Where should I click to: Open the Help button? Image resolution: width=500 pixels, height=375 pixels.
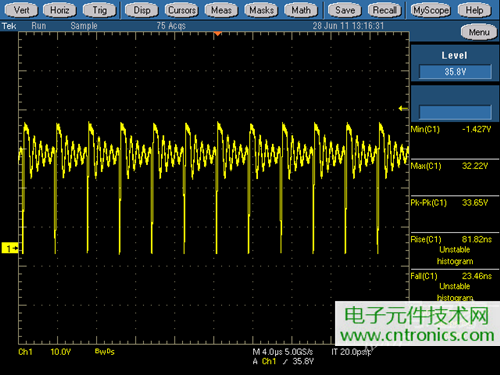[474, 10]
